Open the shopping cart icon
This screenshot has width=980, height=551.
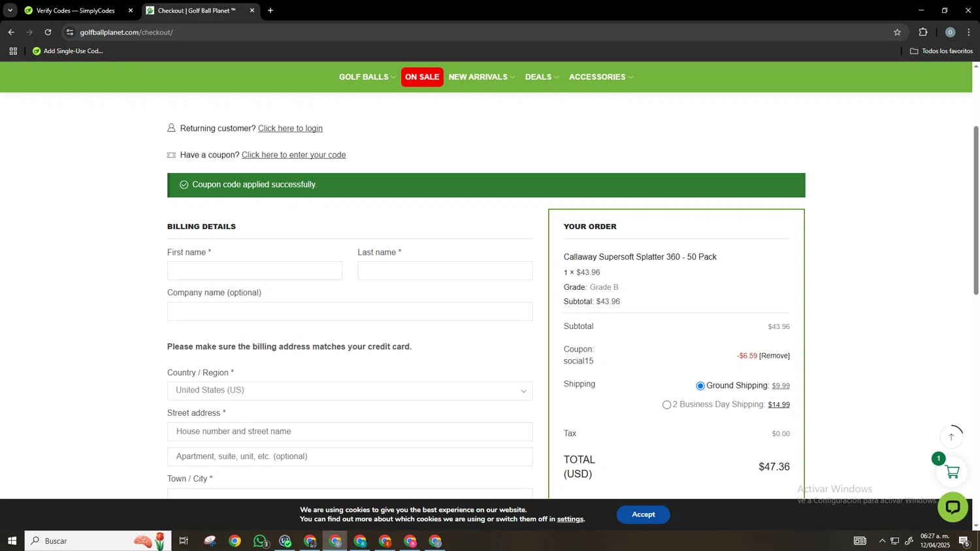953,472
